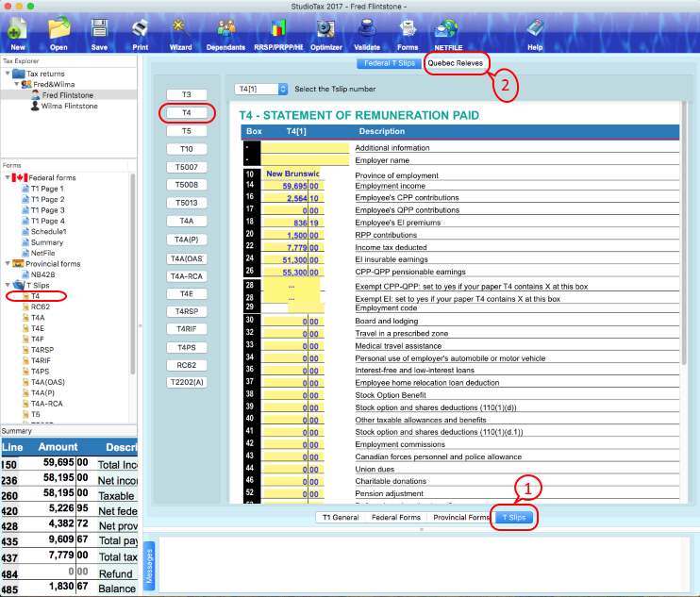Image resolution: width=700 pixels, height=597 pixels.
Task: Collapse the T Slips tree node
Action: click(x=8, y=285)
